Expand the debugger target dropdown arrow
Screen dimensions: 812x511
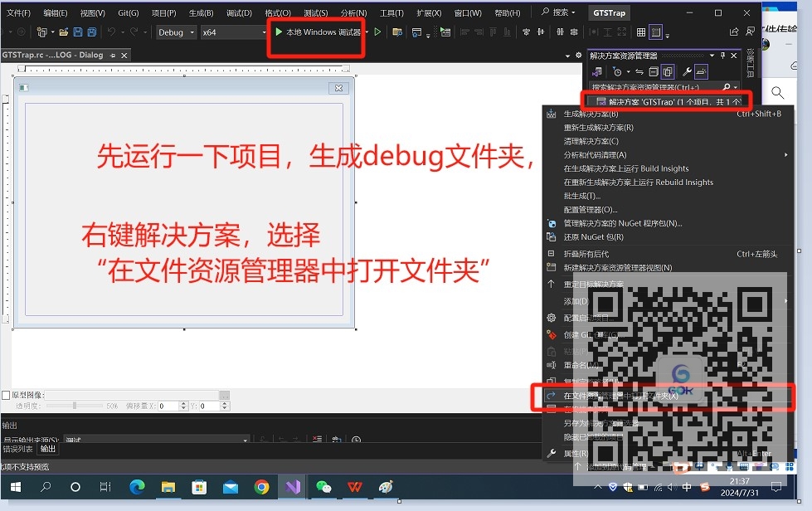coord(367,32)
